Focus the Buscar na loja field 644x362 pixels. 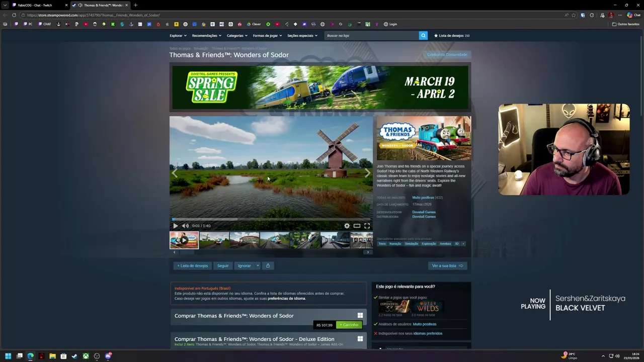pos(371,36)
